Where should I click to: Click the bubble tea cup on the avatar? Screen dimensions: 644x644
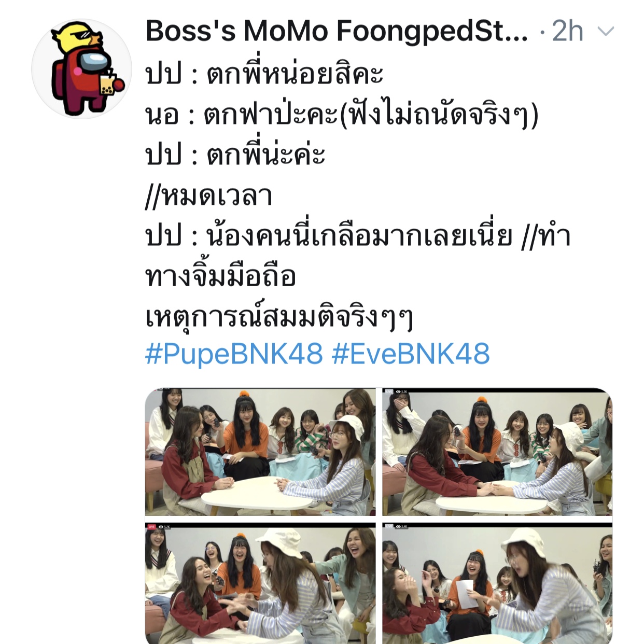click(107, 84)
